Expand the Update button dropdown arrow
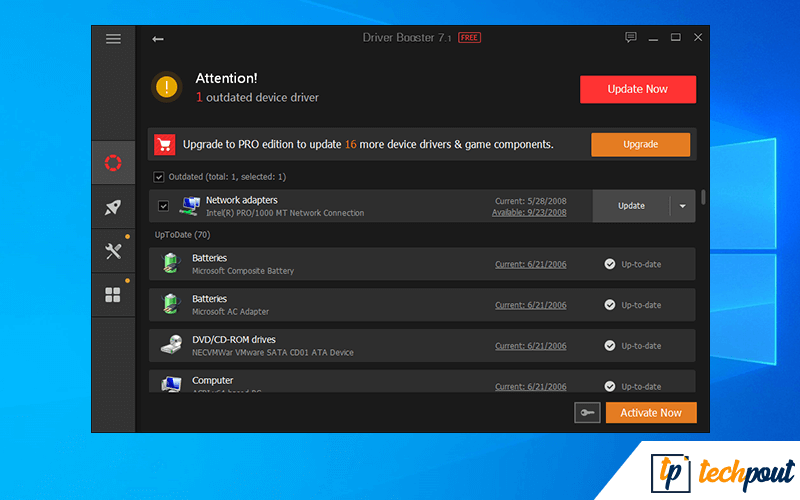Viewport: 800px width, 500px height. tap(683, 206)
